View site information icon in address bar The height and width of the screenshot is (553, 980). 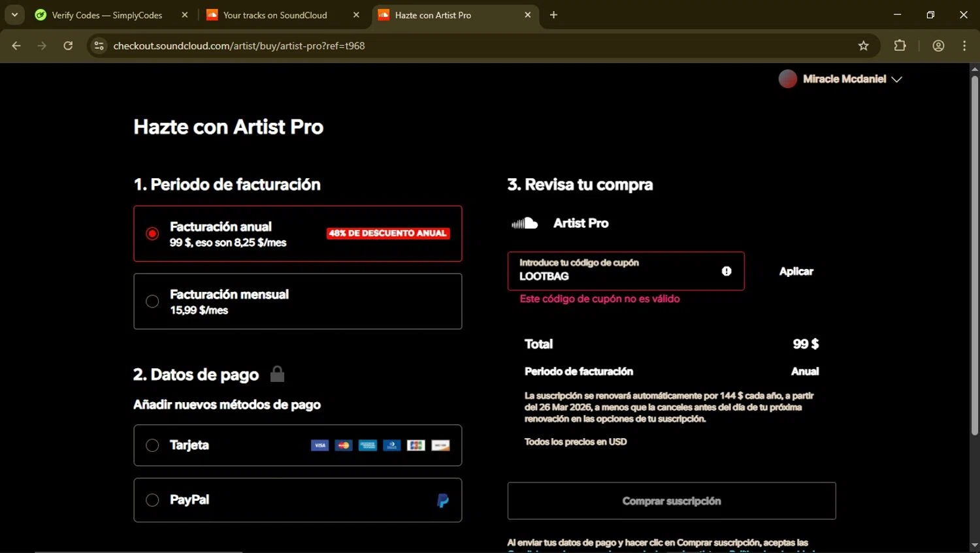(x=99, y=46)
